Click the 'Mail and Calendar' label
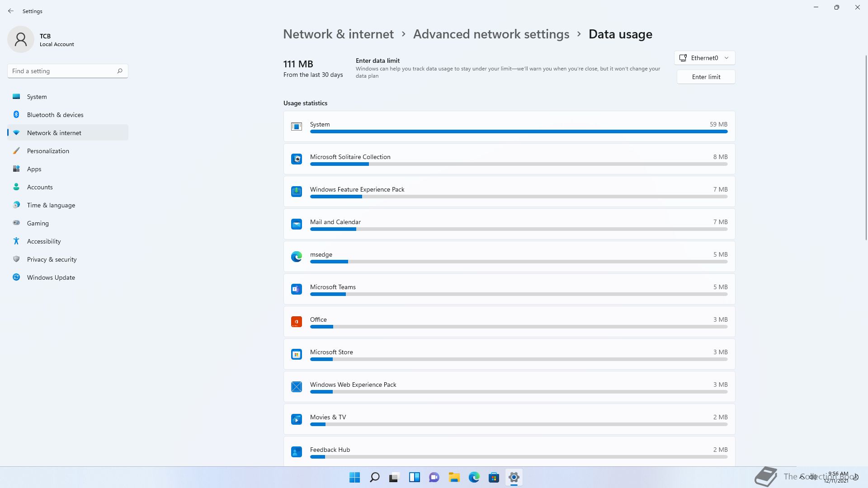The image size is (868, 488). click(x=335, y=222)
